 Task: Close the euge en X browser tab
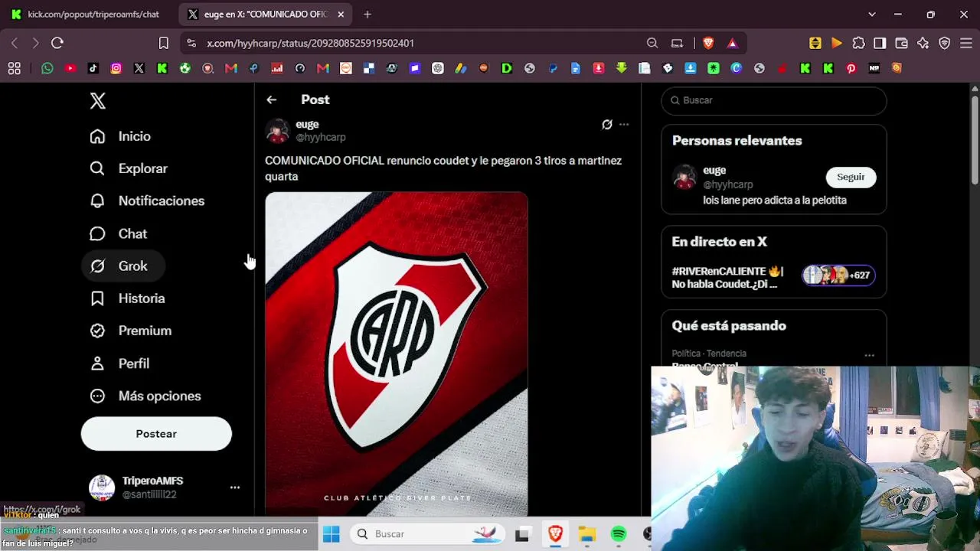[341, 14]
